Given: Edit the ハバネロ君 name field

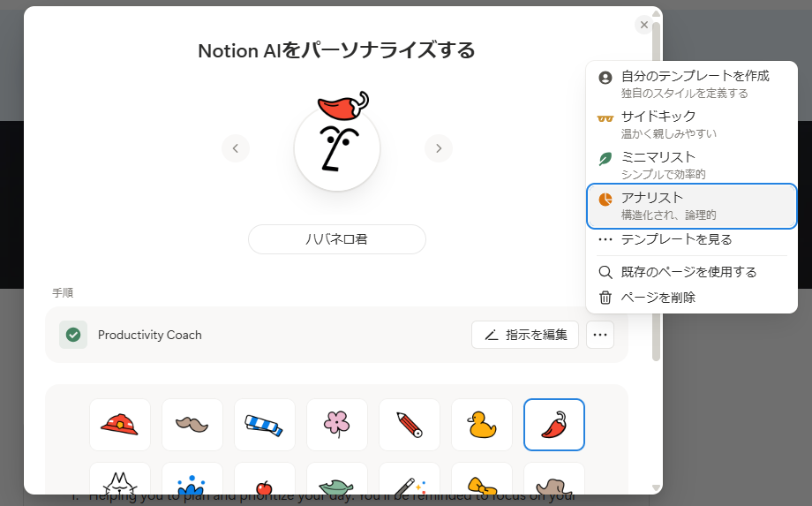Looking at the screenshot, I should click(x=337, y=239).
